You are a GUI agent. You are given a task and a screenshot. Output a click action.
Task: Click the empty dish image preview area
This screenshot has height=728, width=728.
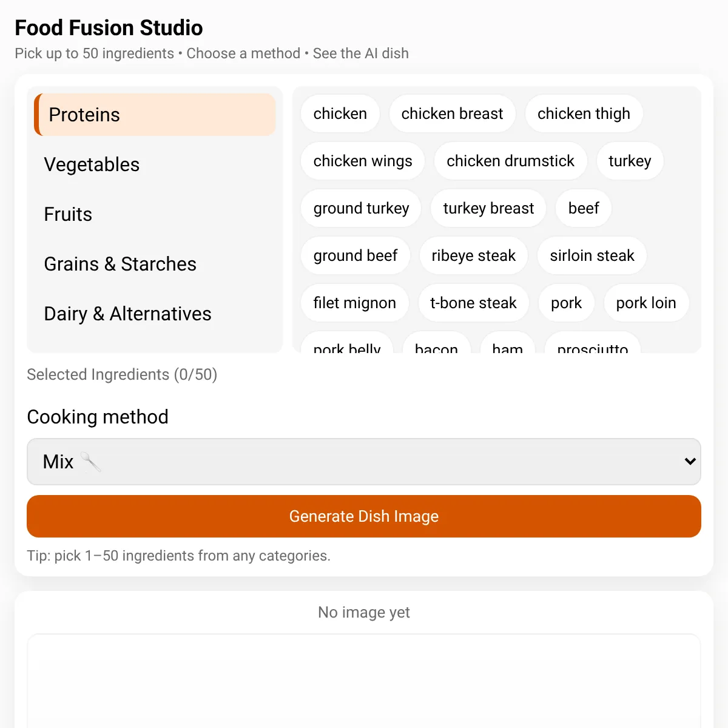tap(364, 681)
